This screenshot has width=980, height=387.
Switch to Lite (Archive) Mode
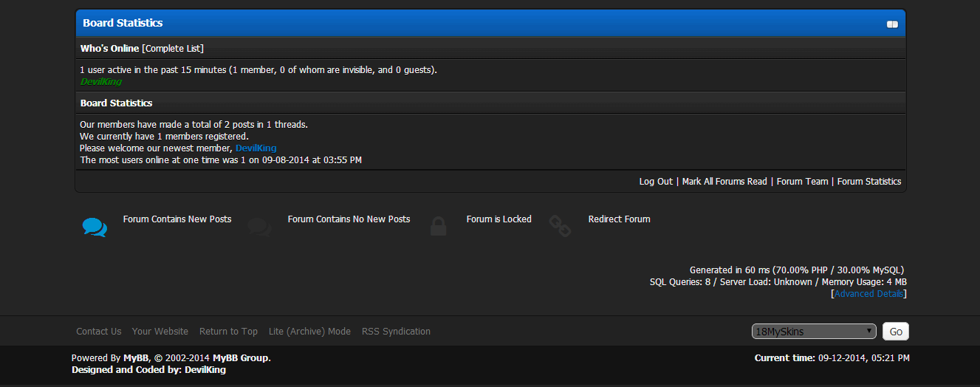(x=309, y=332)
